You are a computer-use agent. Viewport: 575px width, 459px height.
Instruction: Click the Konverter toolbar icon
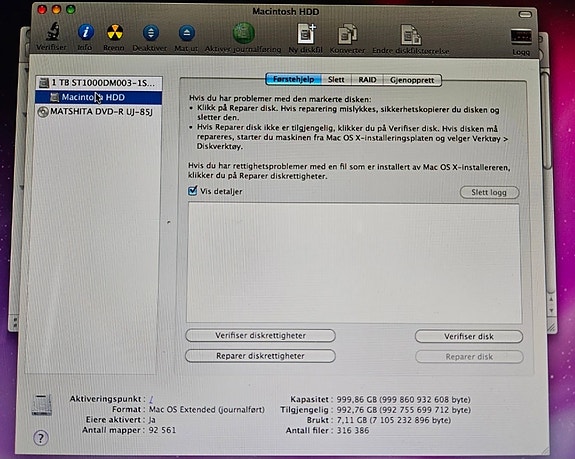347,34
